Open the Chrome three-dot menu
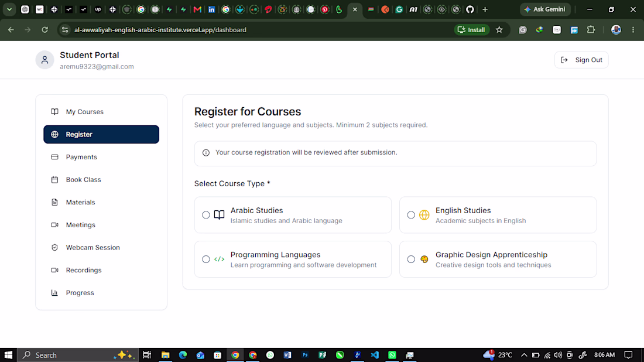 click(633, 30)
